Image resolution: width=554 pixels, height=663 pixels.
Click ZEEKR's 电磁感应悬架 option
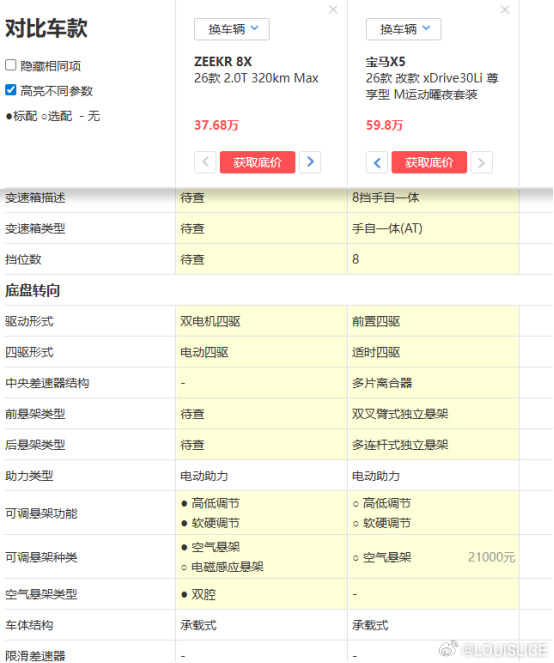[222, 567]
